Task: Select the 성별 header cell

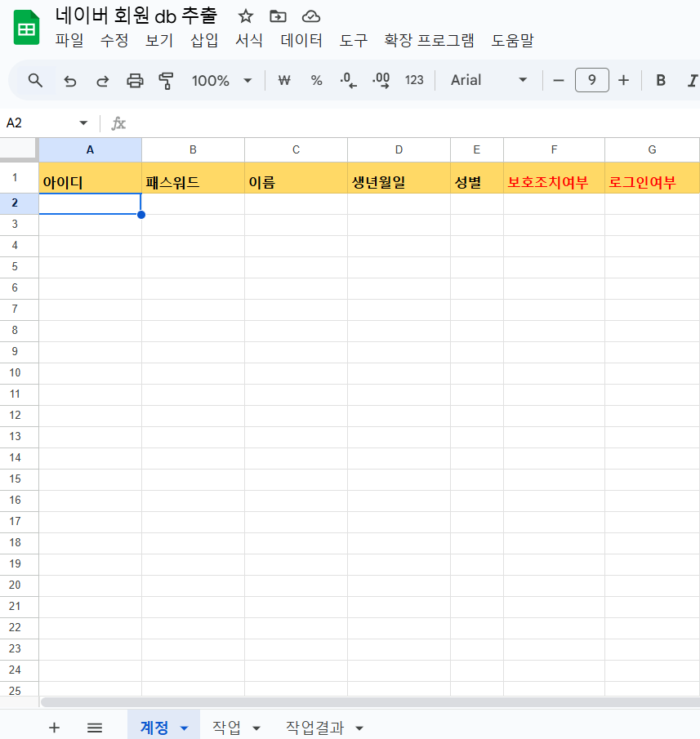Action: click(x=476, y=178)
